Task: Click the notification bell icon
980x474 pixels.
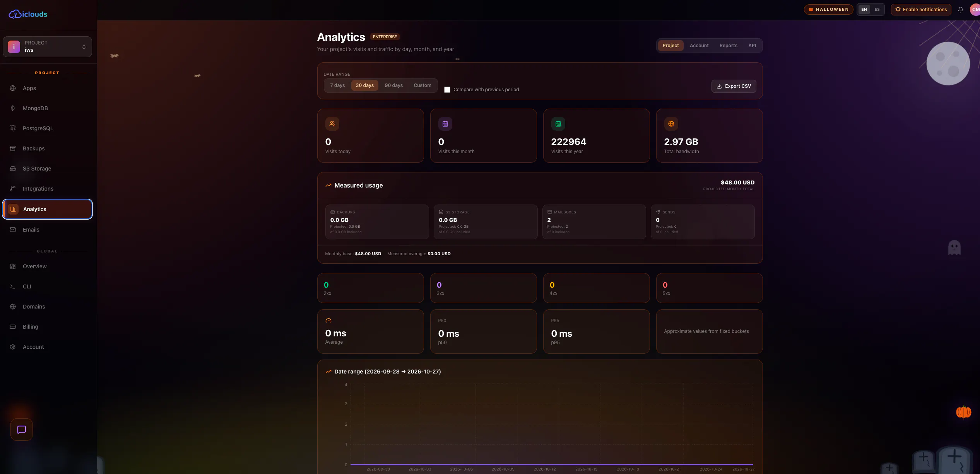Action: [x=960, y=10]
